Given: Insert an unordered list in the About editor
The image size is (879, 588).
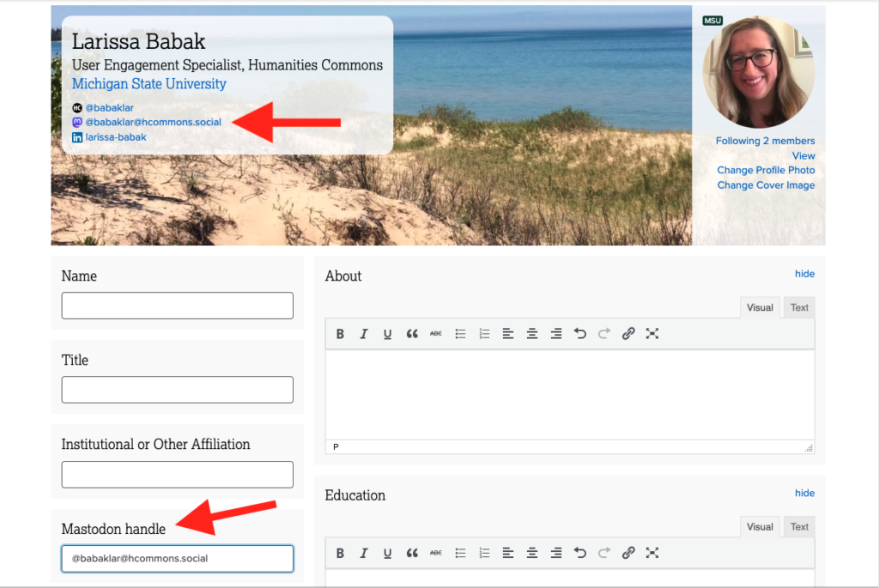Looking at the screenshot, I should (x=460, y=334).
